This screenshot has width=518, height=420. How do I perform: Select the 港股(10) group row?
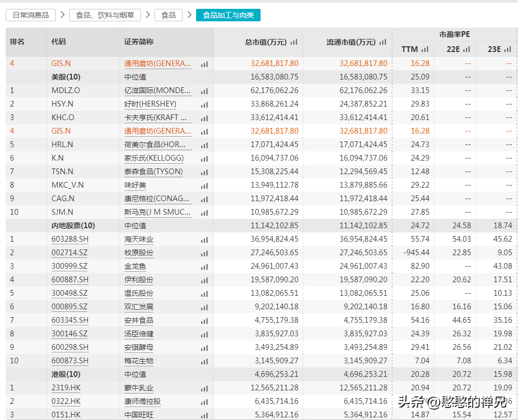pyautogui.click(x=261, y=374)
